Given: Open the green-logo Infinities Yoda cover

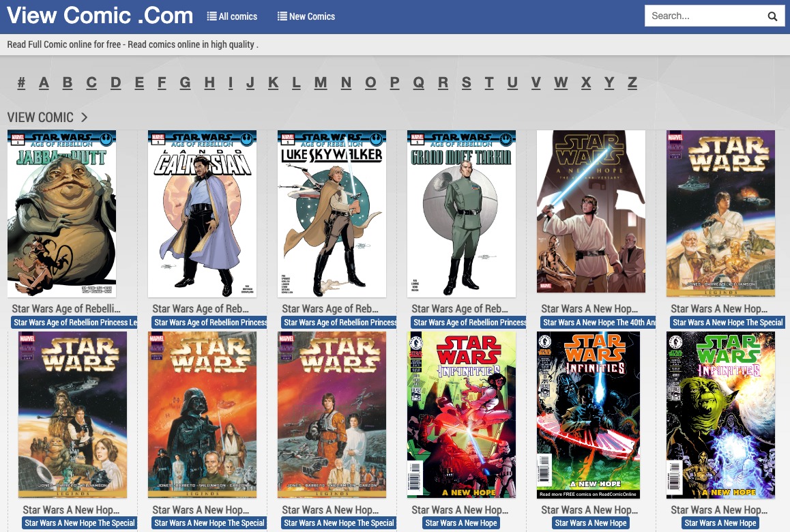Looking at the screenshot, I should (720, 415).
